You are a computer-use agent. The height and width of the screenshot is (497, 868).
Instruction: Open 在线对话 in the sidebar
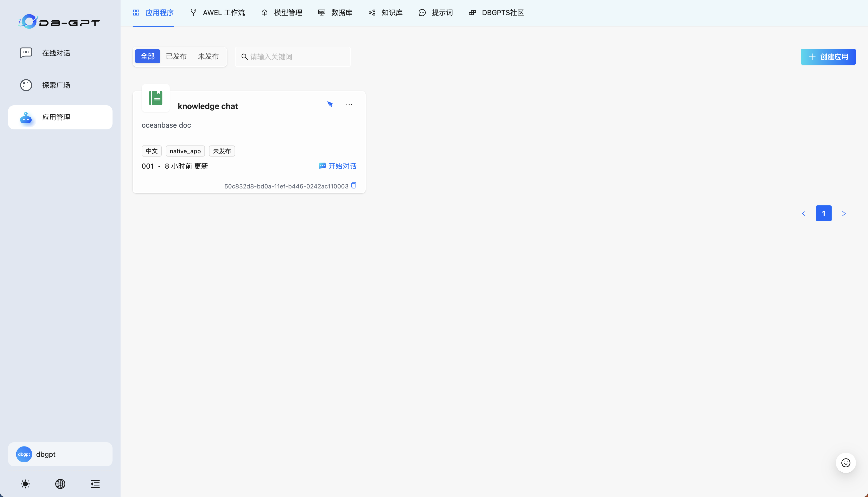pos(56,53)
